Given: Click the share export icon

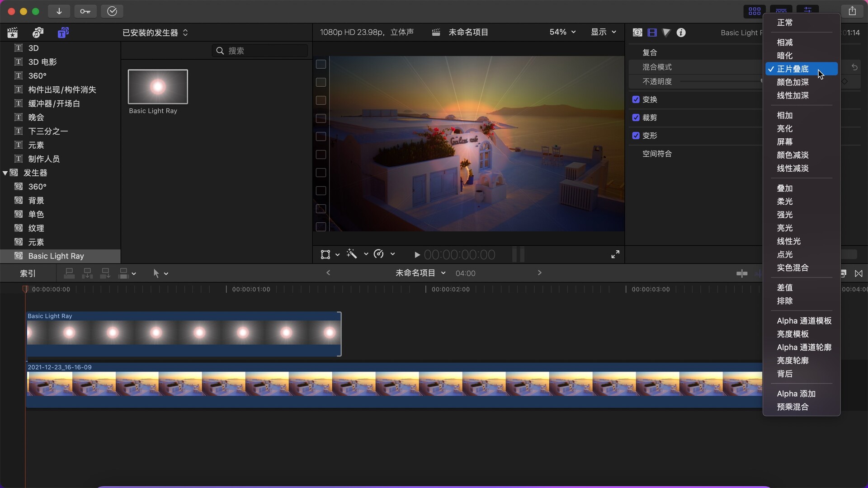Looking at the screenshot, I should (x=852, y=11).
